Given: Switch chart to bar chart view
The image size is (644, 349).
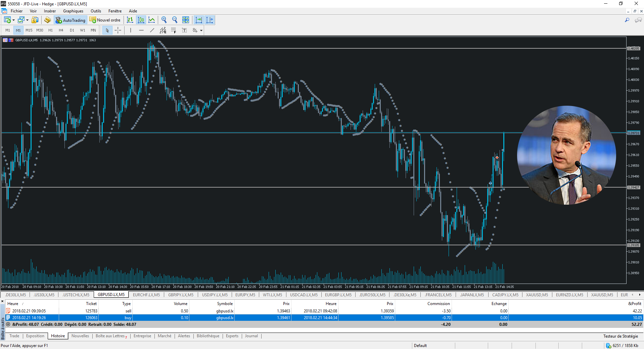Looking at the screenshot, I should [x=130, y=20].
